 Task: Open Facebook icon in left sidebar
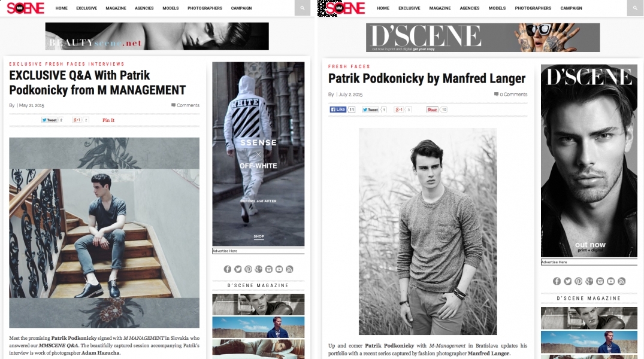tap(228, 269)
